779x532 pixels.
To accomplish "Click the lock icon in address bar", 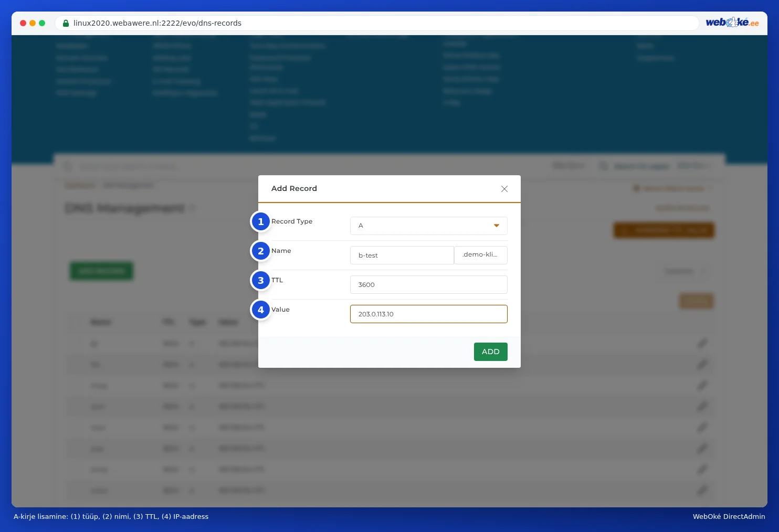I will click(x=66, y=23).
